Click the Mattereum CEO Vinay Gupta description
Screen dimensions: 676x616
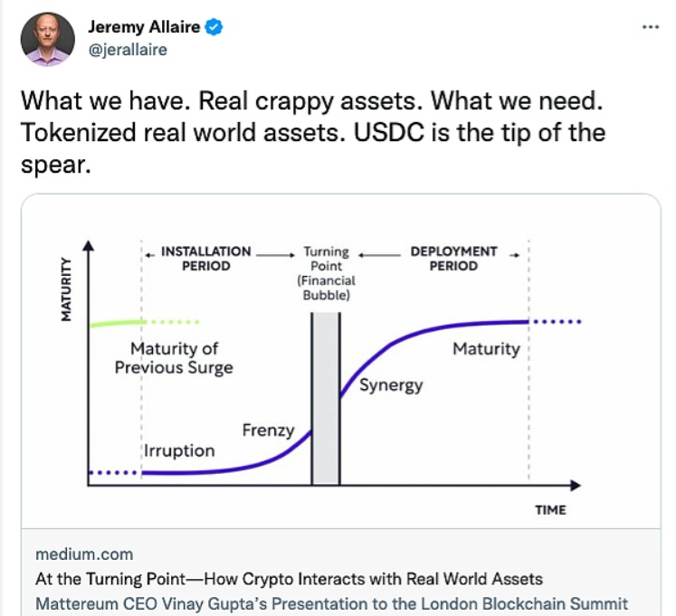pos(331,603)
